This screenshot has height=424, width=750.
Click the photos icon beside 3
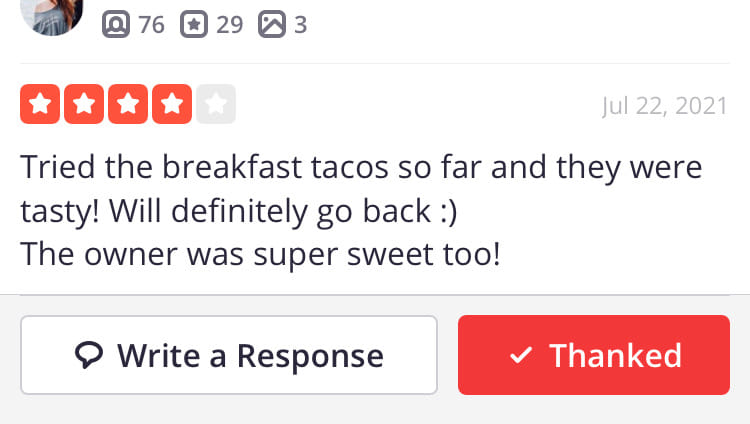point(271,24)
